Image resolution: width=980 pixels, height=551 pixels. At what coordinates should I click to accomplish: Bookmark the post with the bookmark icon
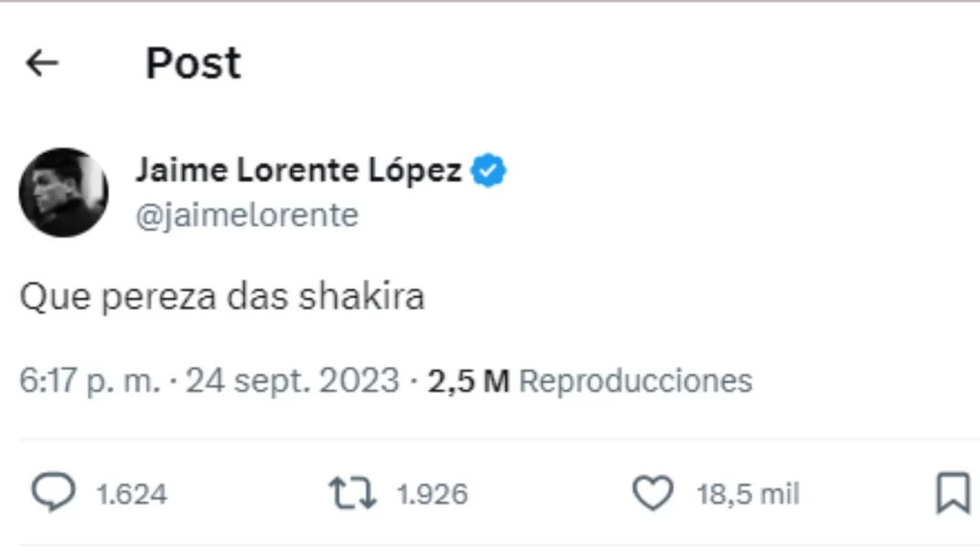point(951,494)
